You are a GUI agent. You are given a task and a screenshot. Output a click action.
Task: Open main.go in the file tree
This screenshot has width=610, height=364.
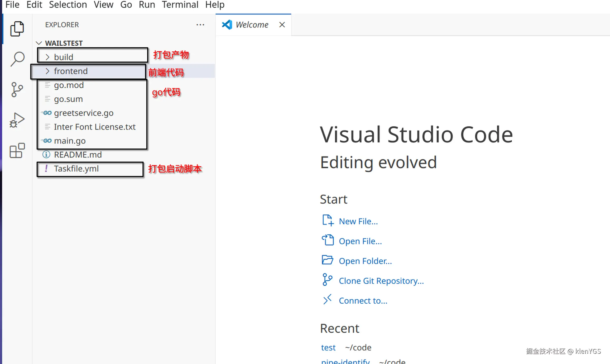click(x=70, y=141)
